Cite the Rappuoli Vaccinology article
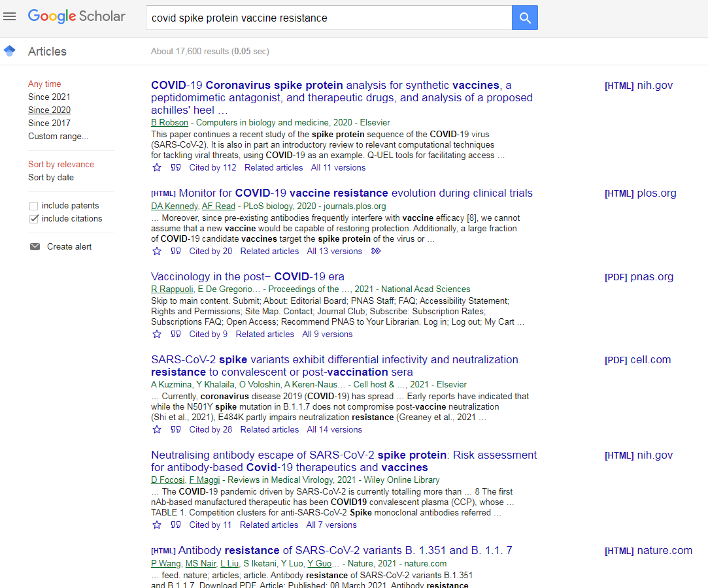The width and height of the screenshot is (708, 588). [176, 335]
